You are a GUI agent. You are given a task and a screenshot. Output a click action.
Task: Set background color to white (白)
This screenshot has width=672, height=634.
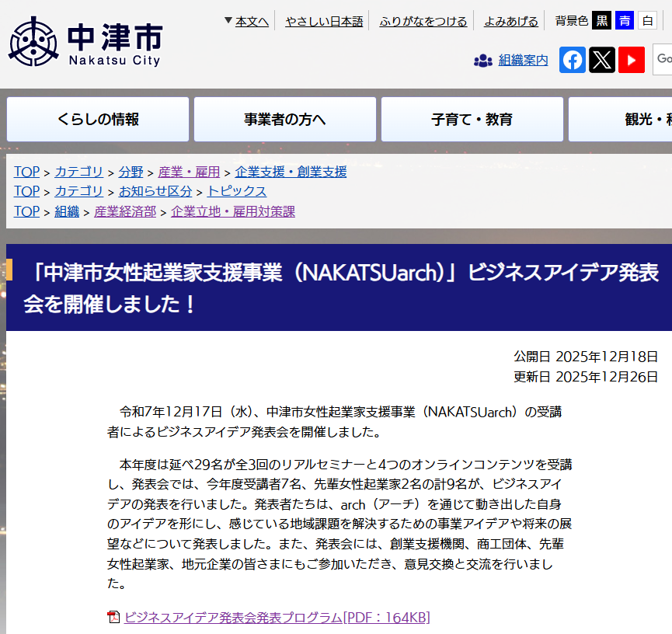pos(647,21)
